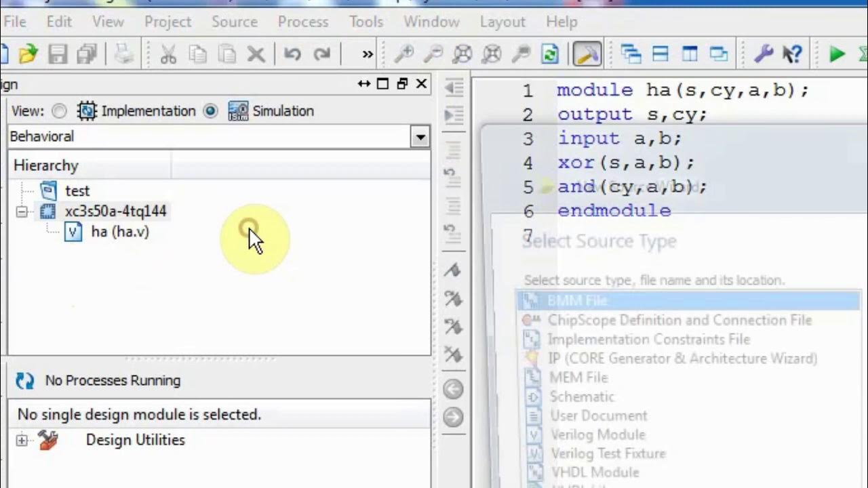The width and height of the screenshot is (868, 488).
Task: Open the Process menu
Action: click(303, 22)
